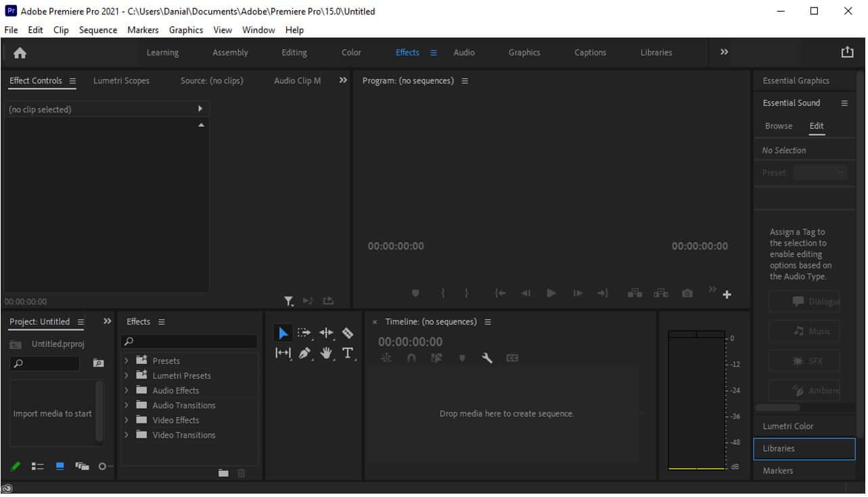The height and width of the screenshot is (497, 868).
Task: Switch to the Editing workspace
Action: 294,53
